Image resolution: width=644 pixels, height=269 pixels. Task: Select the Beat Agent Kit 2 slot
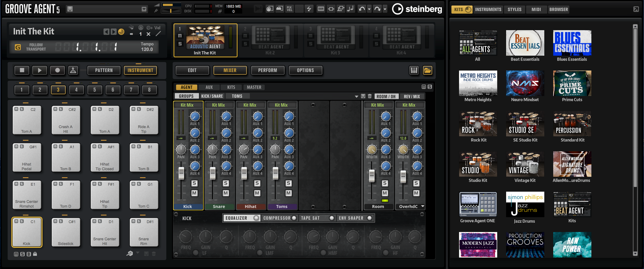coord(270,40)
